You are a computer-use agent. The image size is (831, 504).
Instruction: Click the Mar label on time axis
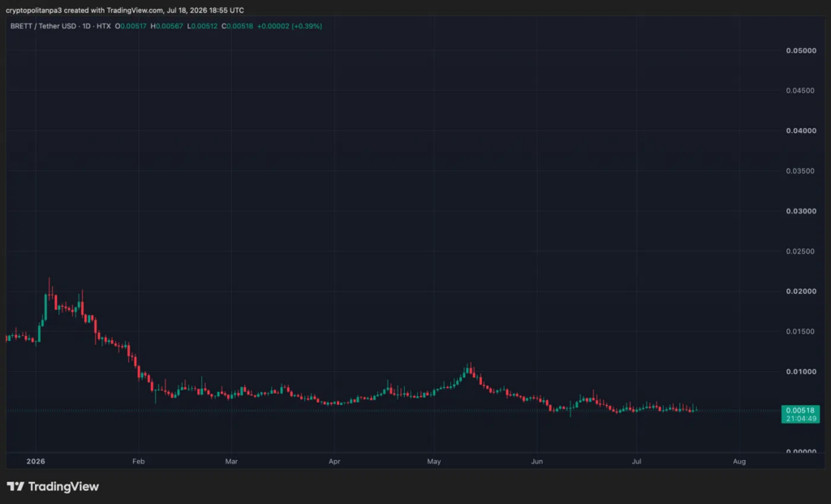pos(231,462)
